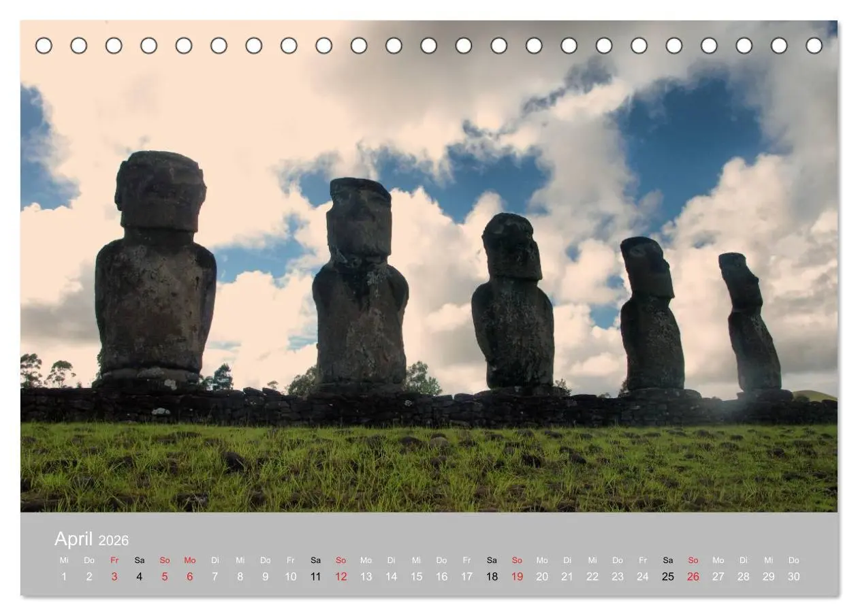Click the year "2026" label

click(x=114, y=541)
